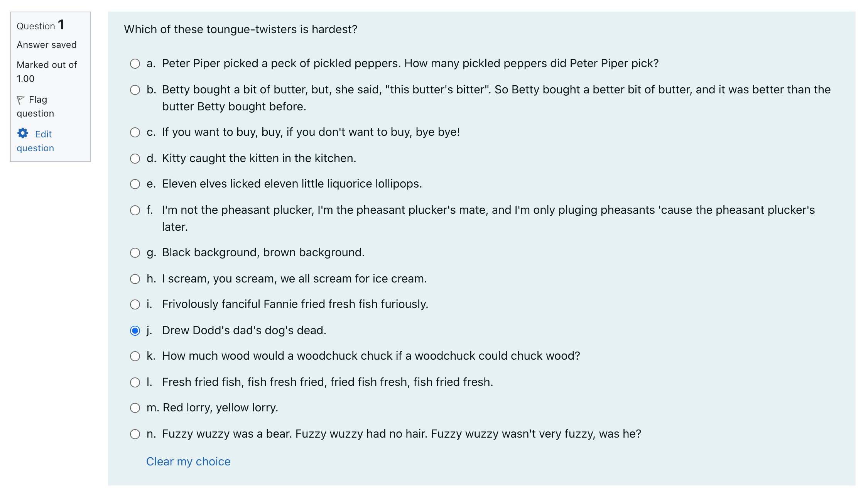Pick Black background, brown background option

tap(135, 253)
